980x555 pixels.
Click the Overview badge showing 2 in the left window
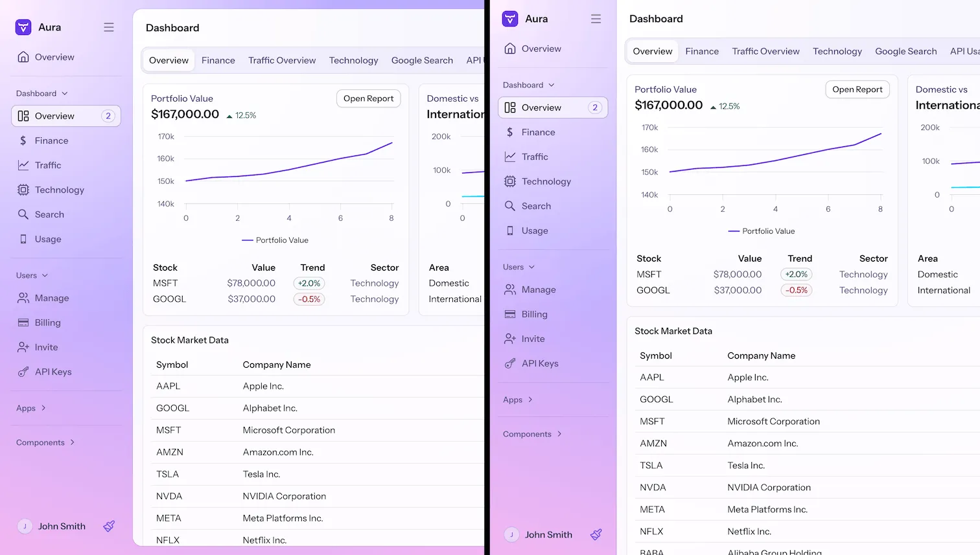pos(108,116)
